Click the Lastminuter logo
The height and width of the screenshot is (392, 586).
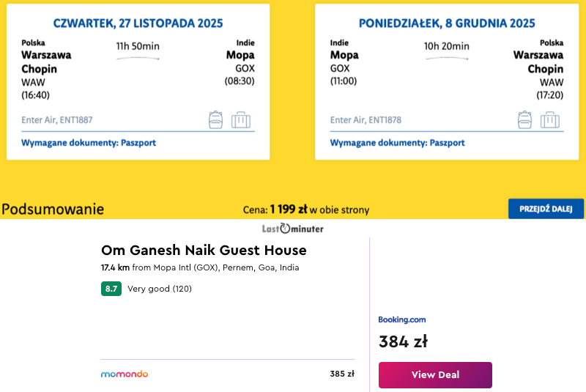tap(292, 229)
